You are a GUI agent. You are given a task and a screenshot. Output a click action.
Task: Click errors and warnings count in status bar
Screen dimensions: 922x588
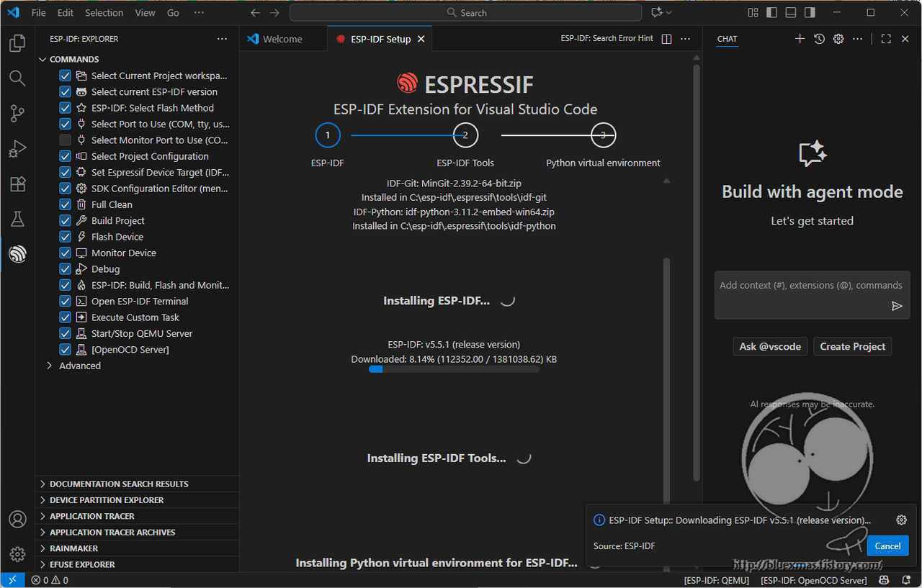click(x=50, y=580)
